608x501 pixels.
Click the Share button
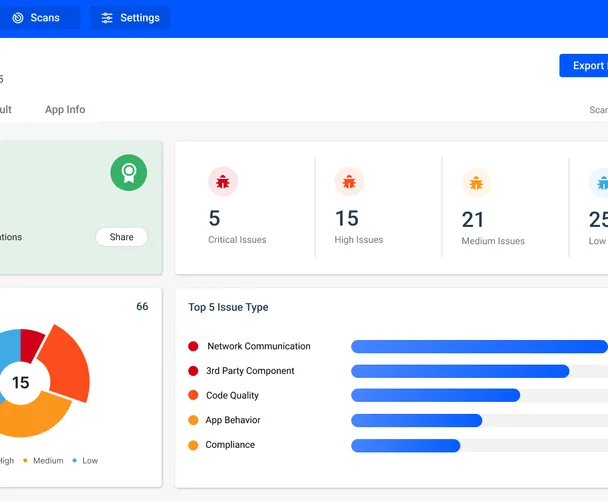tap(121, 237)
